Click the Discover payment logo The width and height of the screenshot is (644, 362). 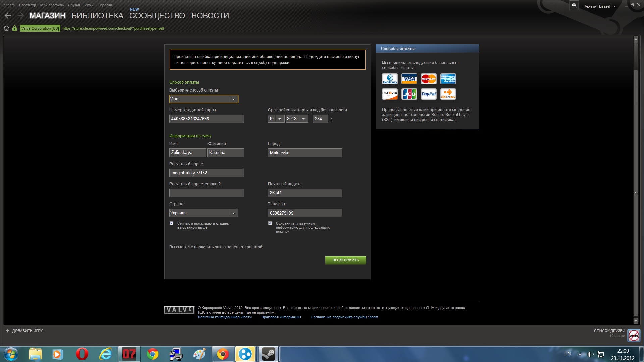[390, 94]
